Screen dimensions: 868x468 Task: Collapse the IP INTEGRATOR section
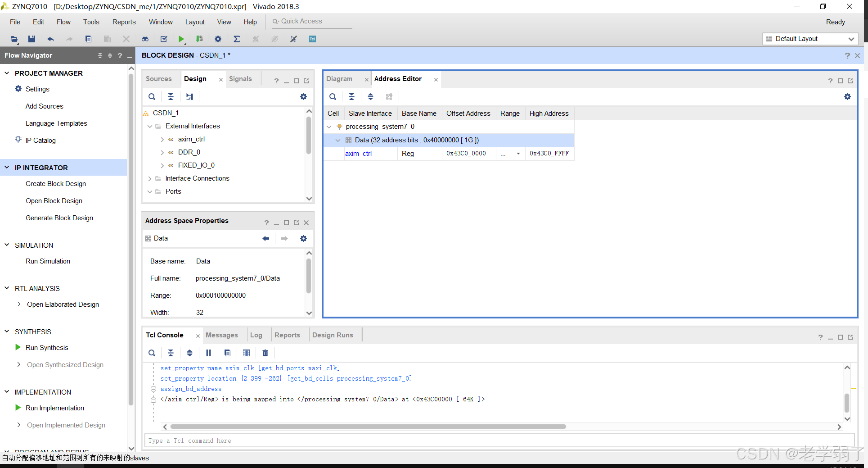coord(7,168)
